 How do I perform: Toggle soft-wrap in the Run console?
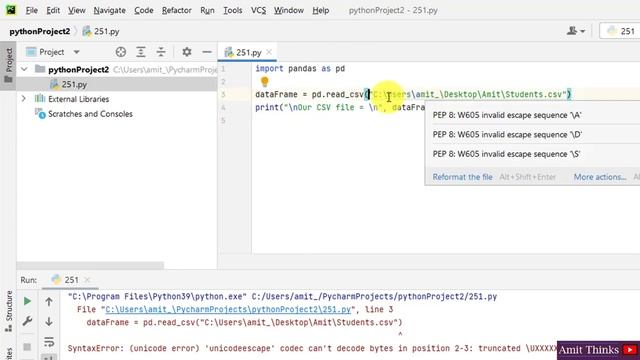coord(49,342)
